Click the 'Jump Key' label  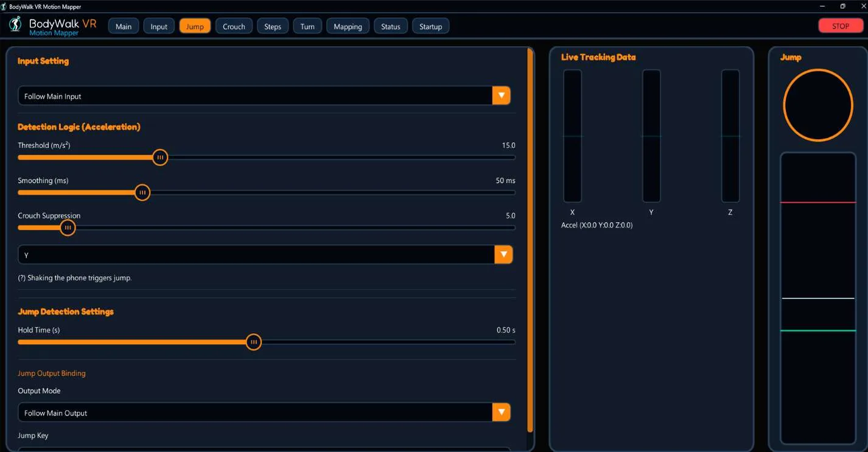tap(33, 436)
